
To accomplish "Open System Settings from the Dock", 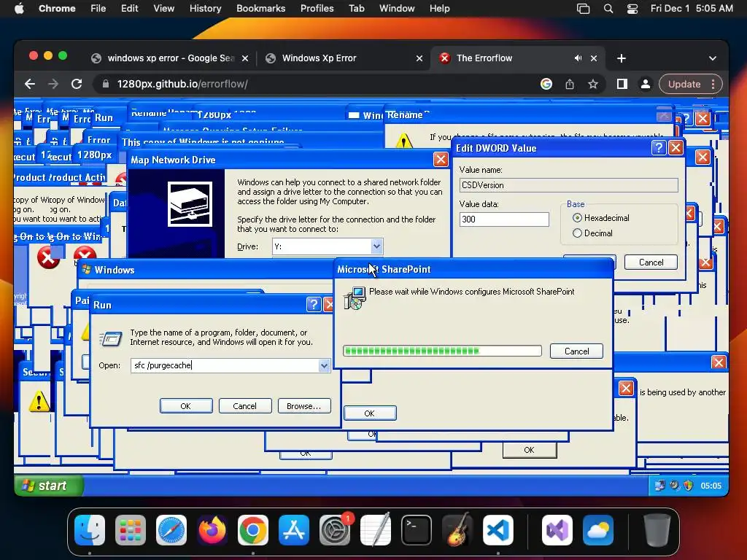I will 334,530.
